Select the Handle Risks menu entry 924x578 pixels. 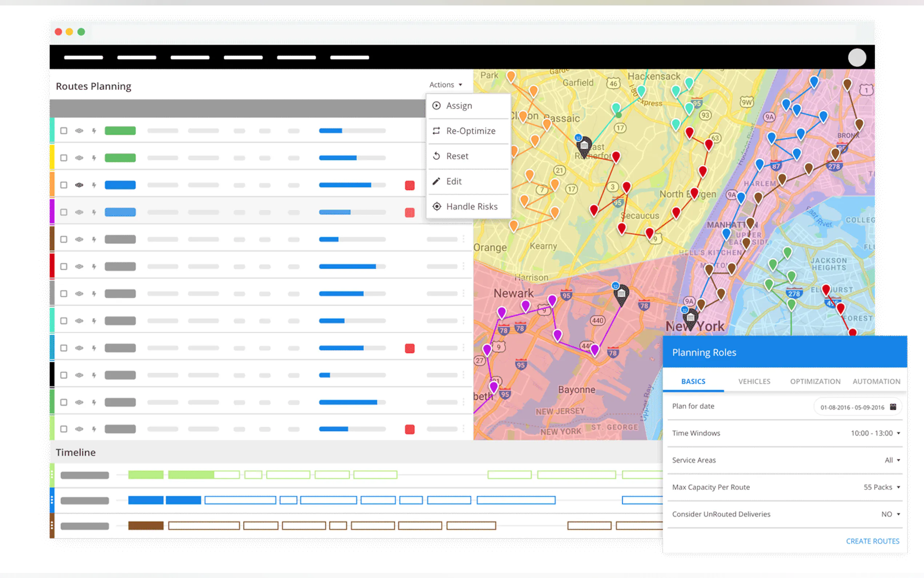[472, 206]
